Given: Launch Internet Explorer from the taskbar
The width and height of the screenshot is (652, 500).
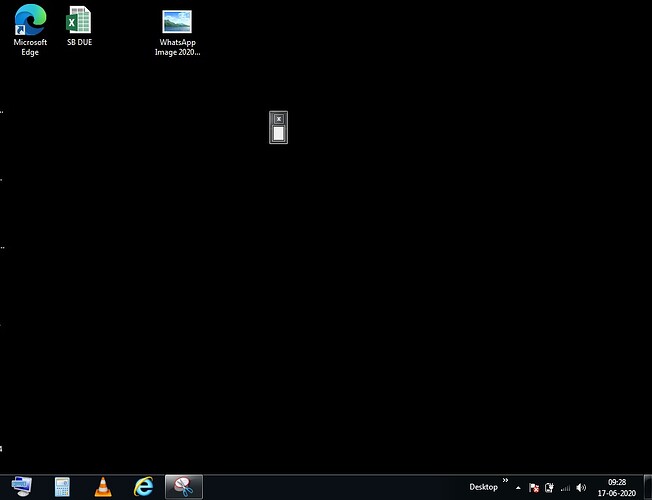Looking at the screenshot, I should coord(144,487).
